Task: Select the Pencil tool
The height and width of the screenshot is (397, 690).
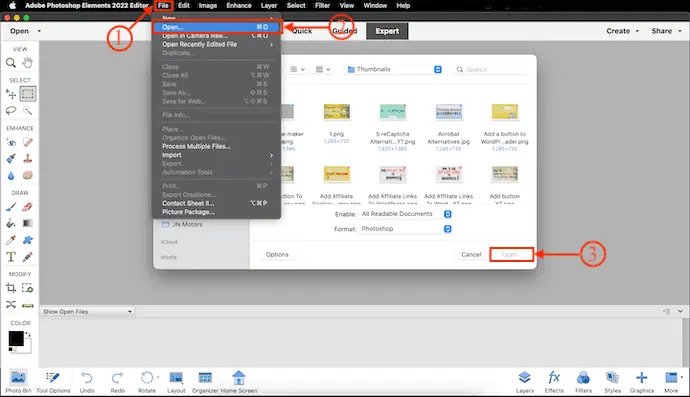Action: [x=28, y=257]
